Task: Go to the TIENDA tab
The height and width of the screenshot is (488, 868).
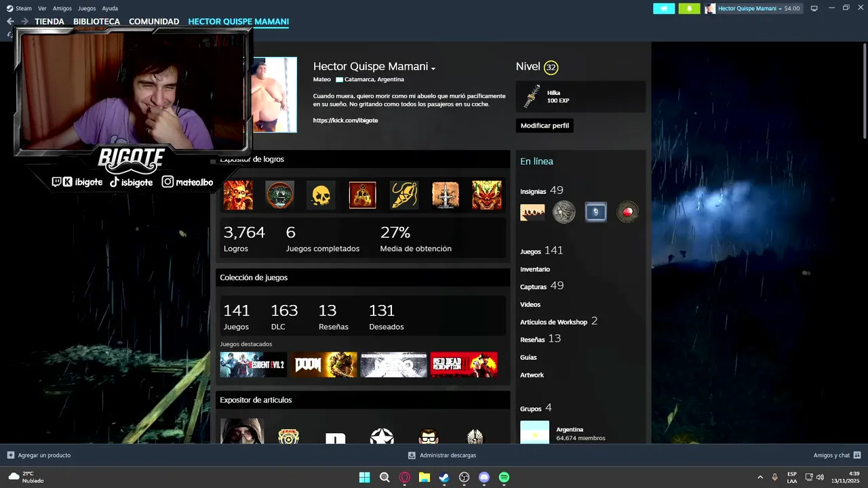Action: coord(50,22)
